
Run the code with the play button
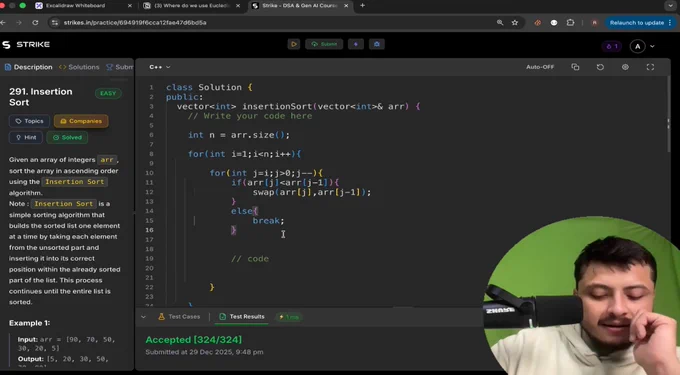point(294,44)
